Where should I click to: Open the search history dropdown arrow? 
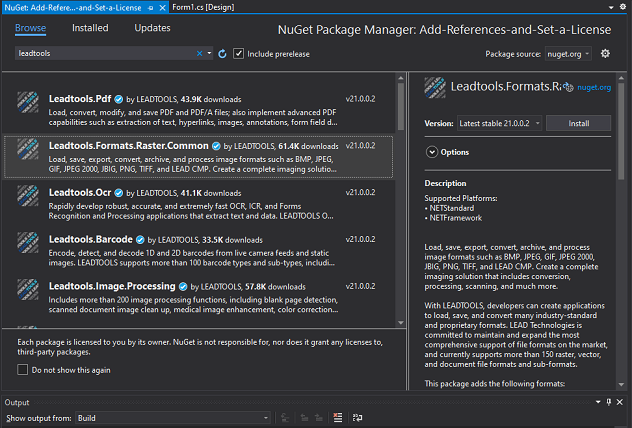tap(209, 53)
